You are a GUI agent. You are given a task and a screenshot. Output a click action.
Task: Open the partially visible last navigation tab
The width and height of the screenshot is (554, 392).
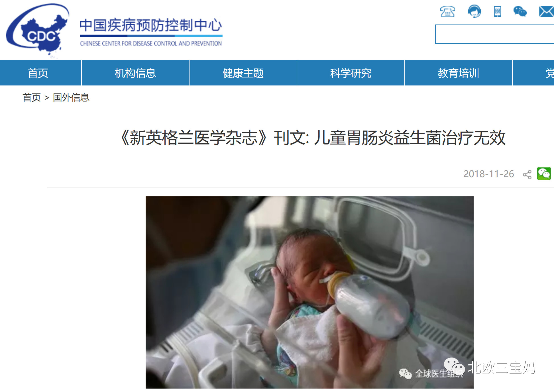point(533,73)
